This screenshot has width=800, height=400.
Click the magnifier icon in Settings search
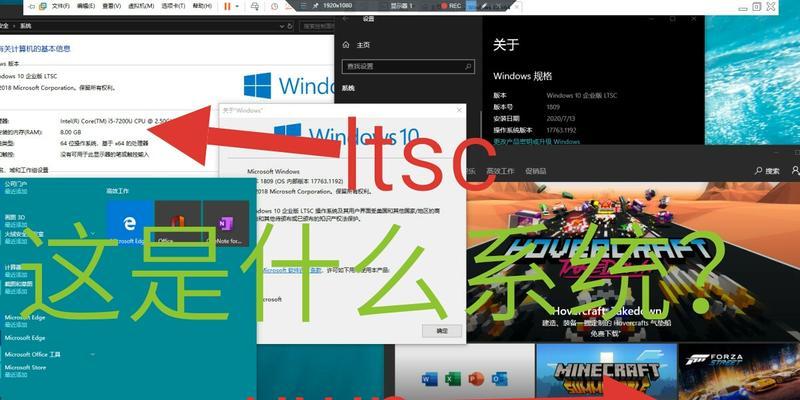[x=468, y=66]
